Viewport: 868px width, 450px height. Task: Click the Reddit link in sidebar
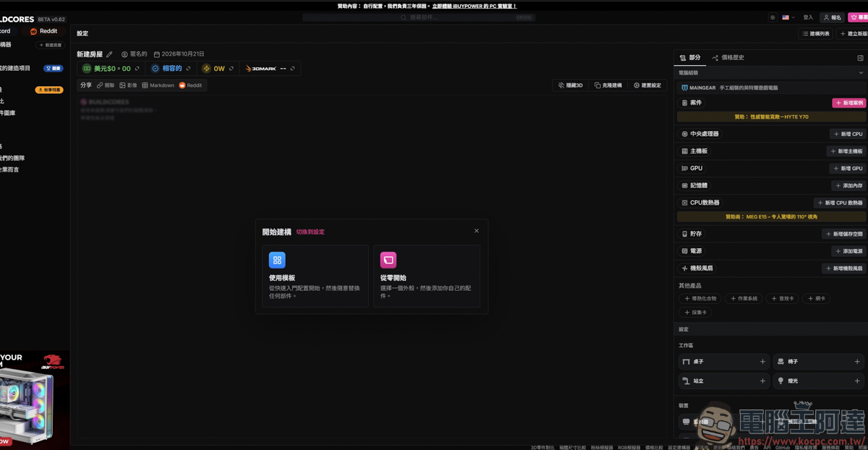click(x=44, y=31)
